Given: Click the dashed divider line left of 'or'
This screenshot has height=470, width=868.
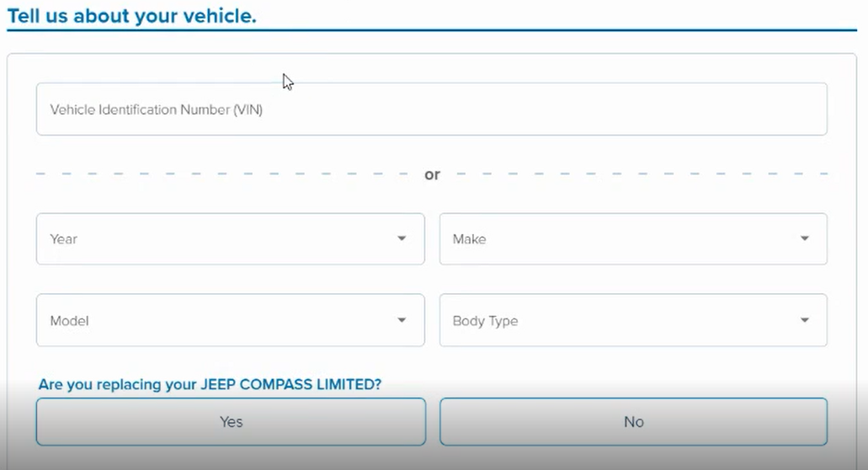Looking at the screenshot, I should pyautogui.click(x=219, y=174).
